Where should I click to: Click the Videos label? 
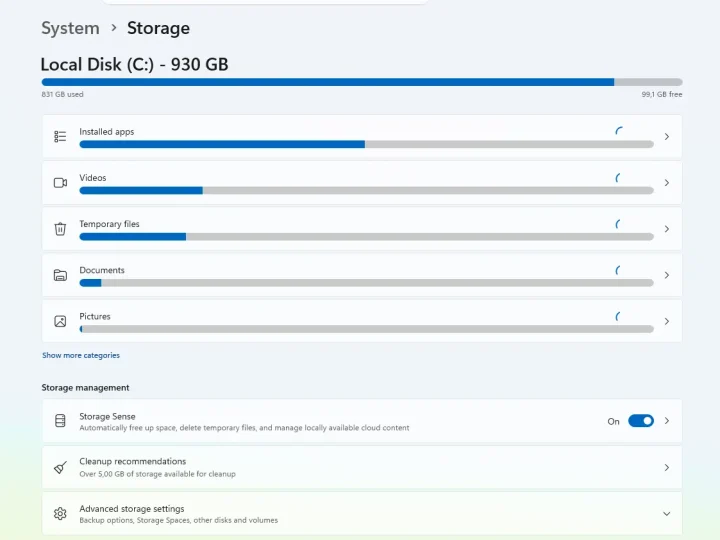click(92, 178)
